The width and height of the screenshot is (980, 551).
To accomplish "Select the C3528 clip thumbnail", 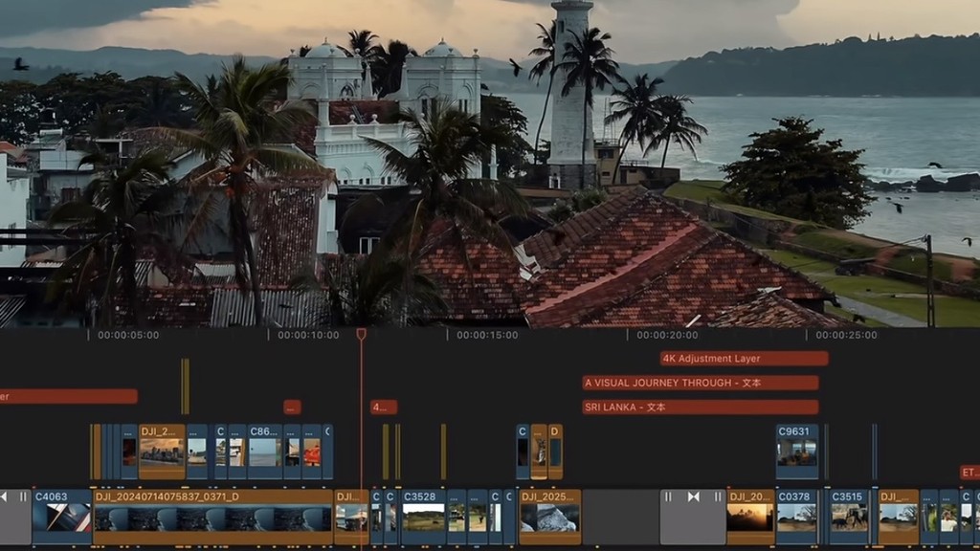I will (424, 518).
